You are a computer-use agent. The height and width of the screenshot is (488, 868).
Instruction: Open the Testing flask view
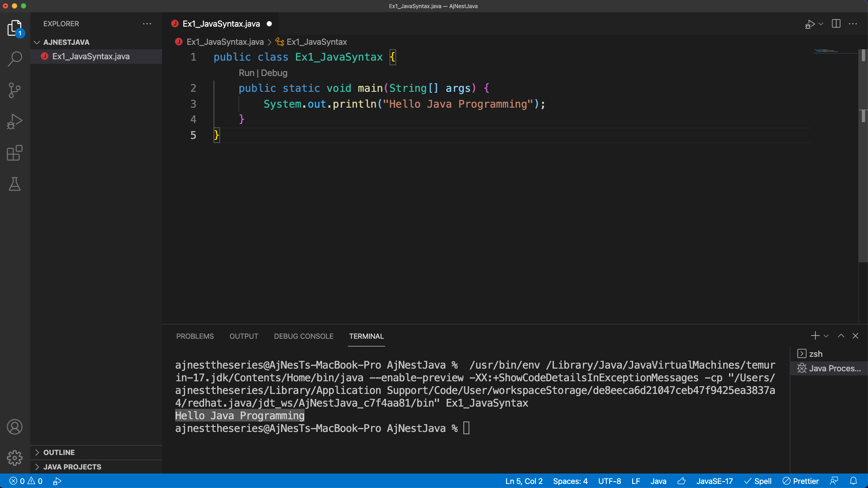pyautogui.click(x=15, y=184)
